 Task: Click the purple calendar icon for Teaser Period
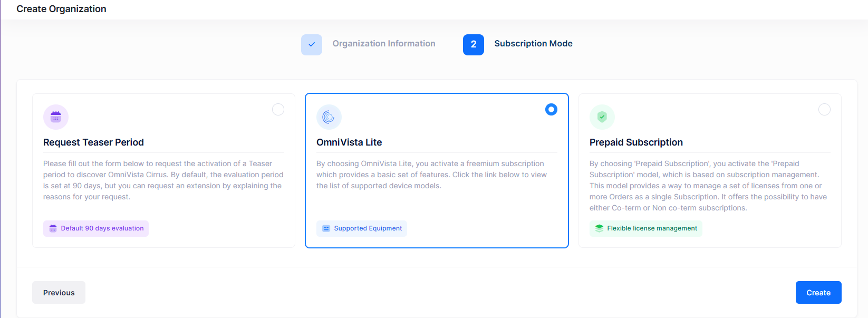[56, 117]
